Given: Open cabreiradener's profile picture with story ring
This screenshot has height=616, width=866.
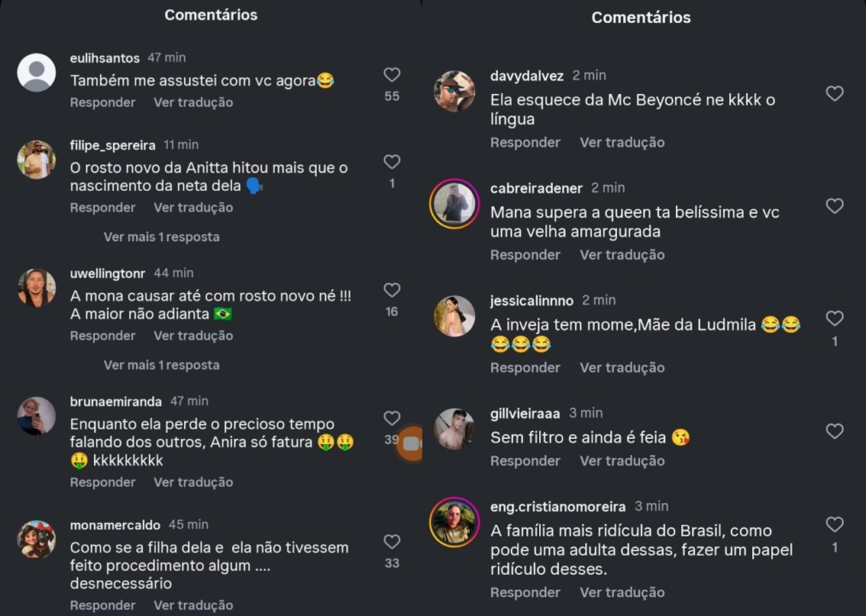Looking at the screenshot, I should (454, 204).
